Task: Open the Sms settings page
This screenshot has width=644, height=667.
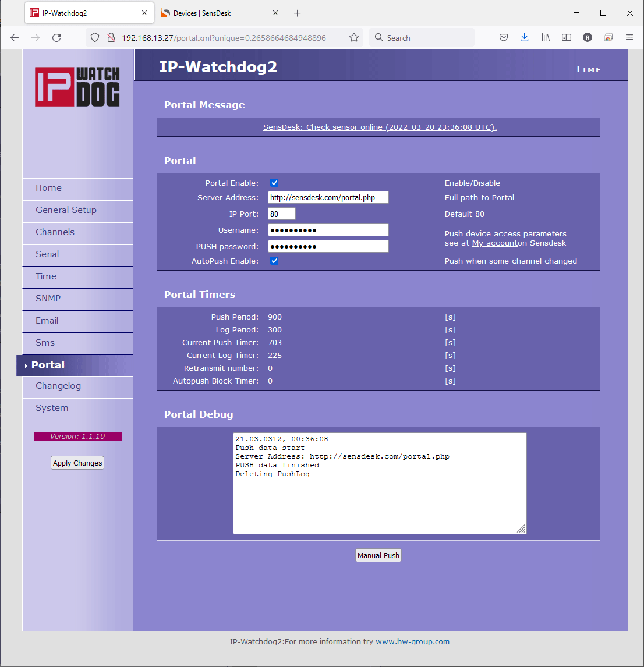Action: (77, 343)
